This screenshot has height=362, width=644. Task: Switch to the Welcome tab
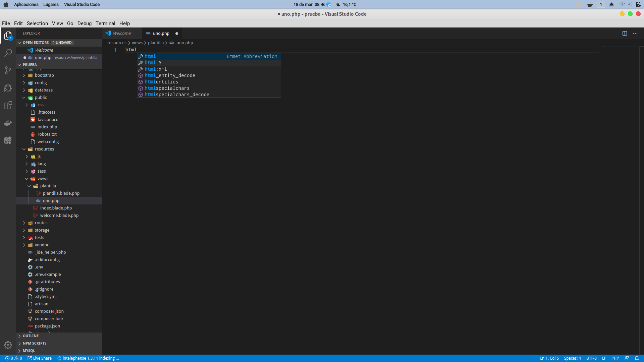[x=122, y=33]
